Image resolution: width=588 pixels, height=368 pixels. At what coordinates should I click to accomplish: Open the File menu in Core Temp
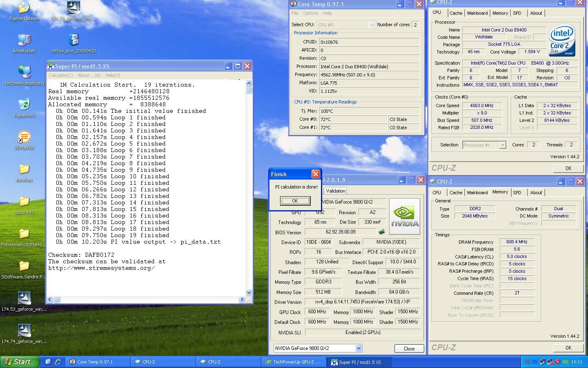(x=295, y=13)
